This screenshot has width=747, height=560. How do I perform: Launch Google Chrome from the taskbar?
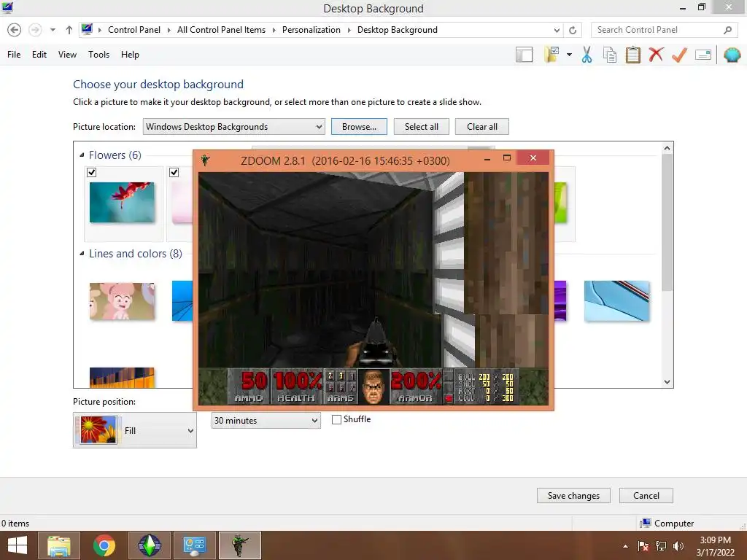click(104, 545)
